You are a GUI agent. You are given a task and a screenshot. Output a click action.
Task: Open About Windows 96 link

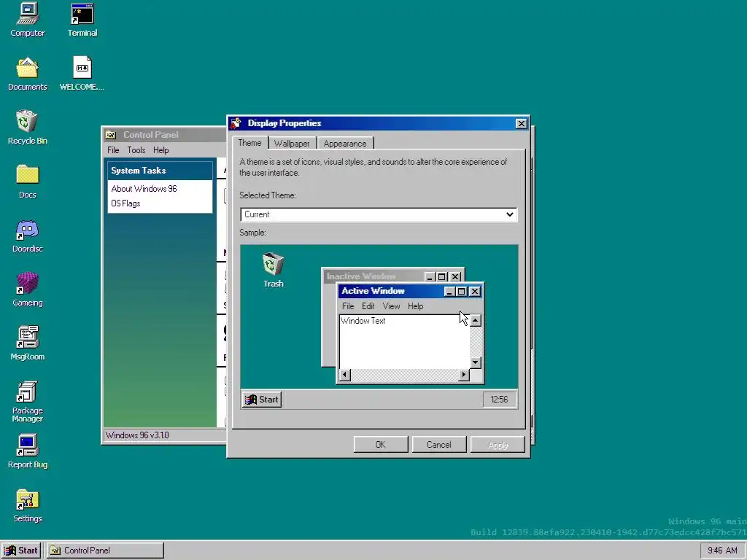[x=144, y=189]
